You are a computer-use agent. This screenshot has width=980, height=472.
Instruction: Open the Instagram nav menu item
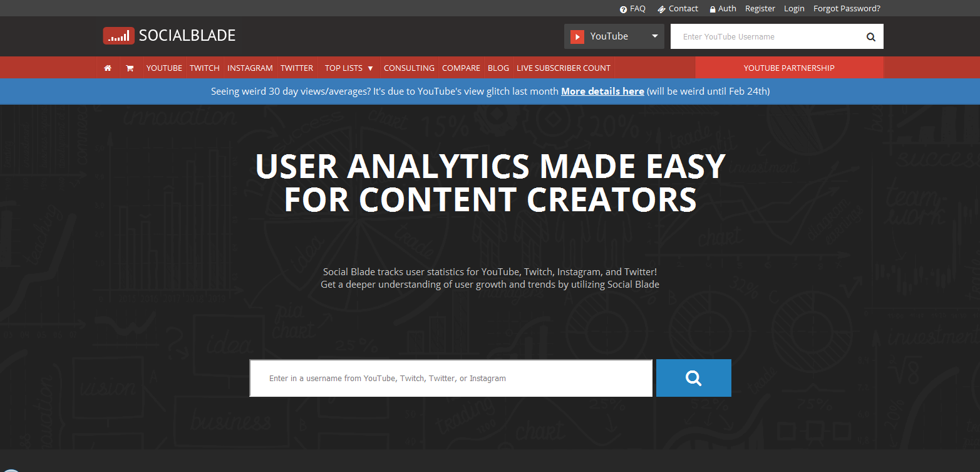tap(250, 68)
